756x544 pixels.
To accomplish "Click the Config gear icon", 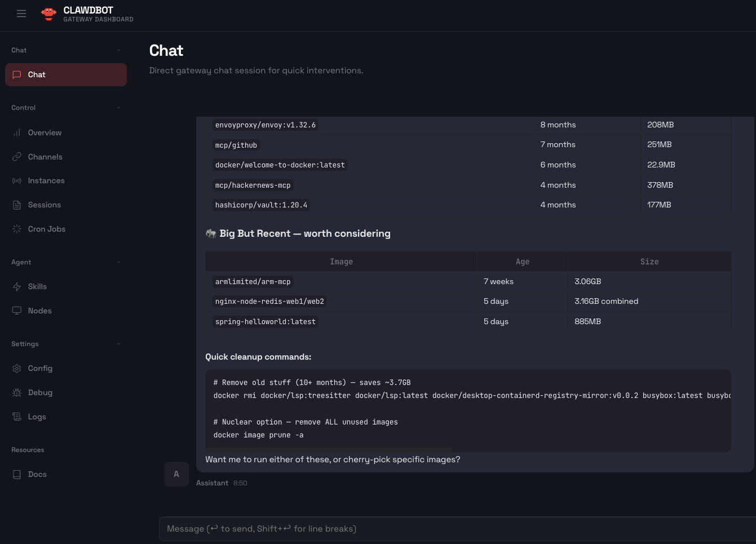I will [x=17, y=369].
